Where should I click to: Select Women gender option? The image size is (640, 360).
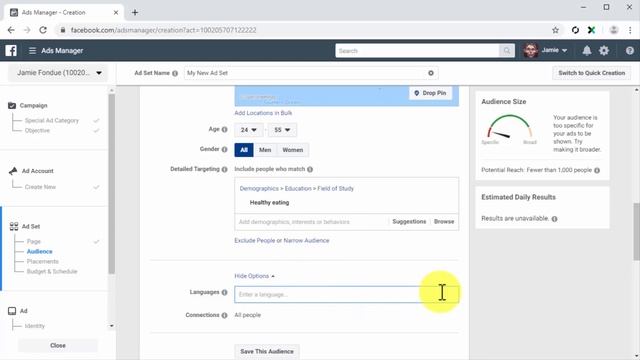[293, 150]
